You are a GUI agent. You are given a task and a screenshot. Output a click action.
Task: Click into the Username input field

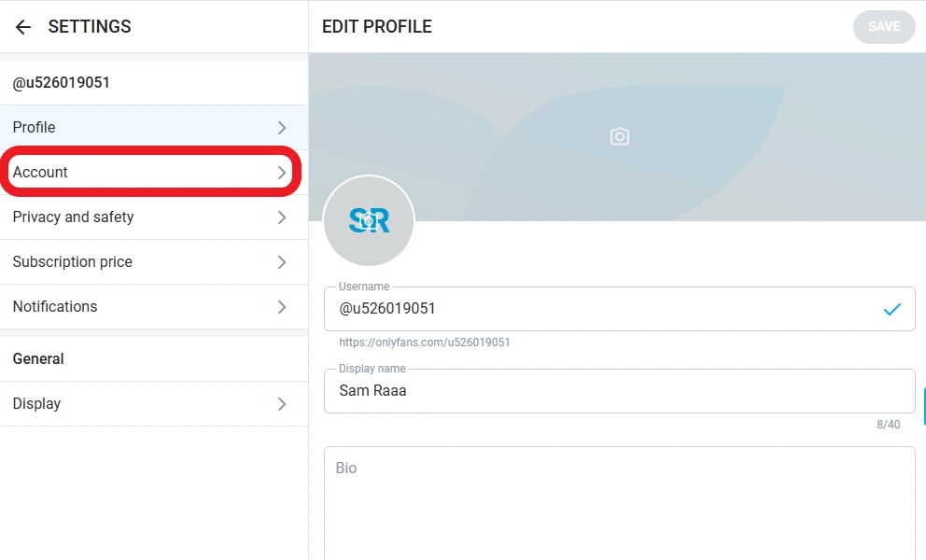point(597,309)
